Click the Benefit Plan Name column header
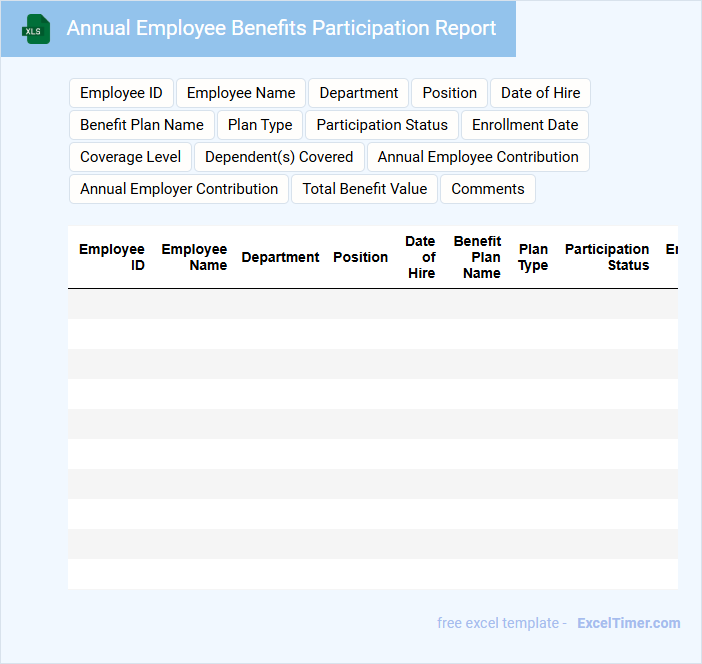This screenshot has width=702, height=664. click(x=478, y=257)
